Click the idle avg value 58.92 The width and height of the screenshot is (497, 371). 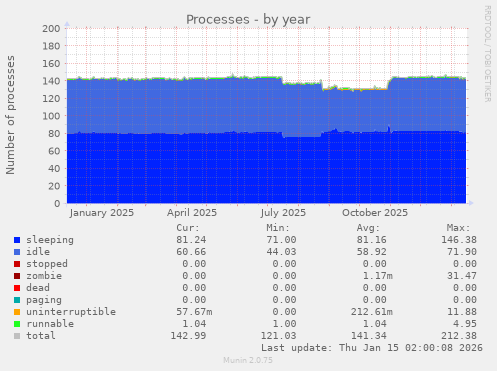coord(372,252)
